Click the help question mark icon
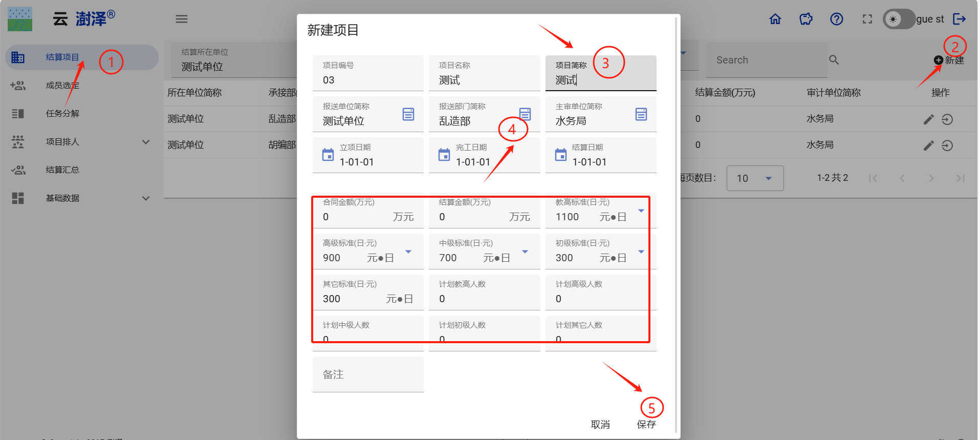 tap(836, 19)
